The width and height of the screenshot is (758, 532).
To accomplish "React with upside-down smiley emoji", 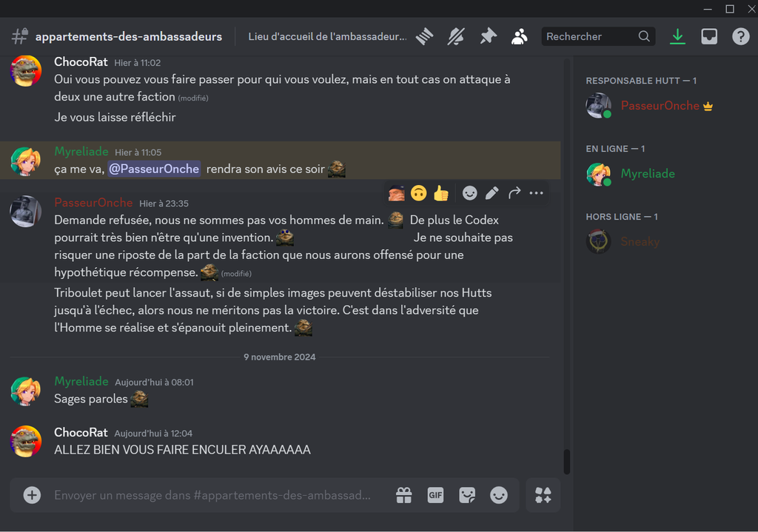I will 419,193.
